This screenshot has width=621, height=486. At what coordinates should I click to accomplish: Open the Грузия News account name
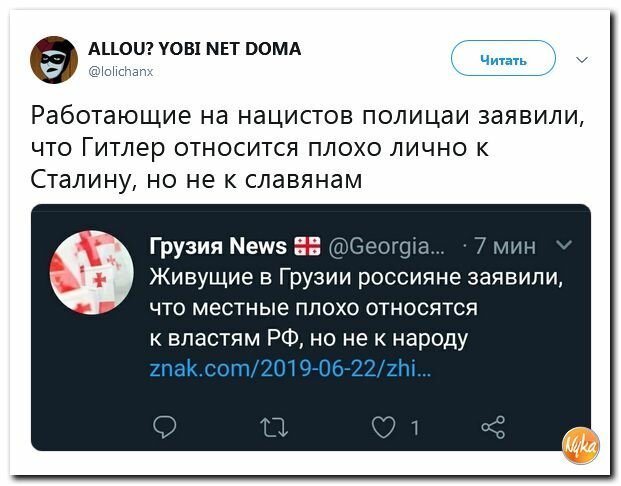(x=218, y=246)
